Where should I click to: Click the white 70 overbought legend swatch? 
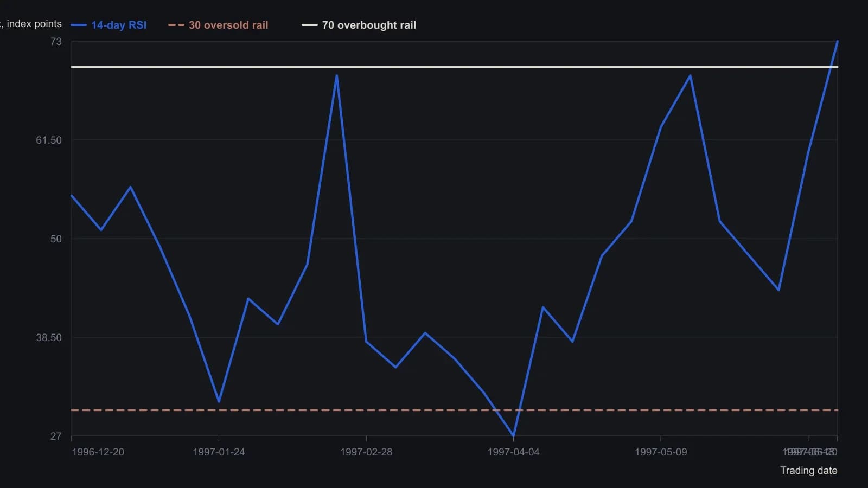pos(310,25)
